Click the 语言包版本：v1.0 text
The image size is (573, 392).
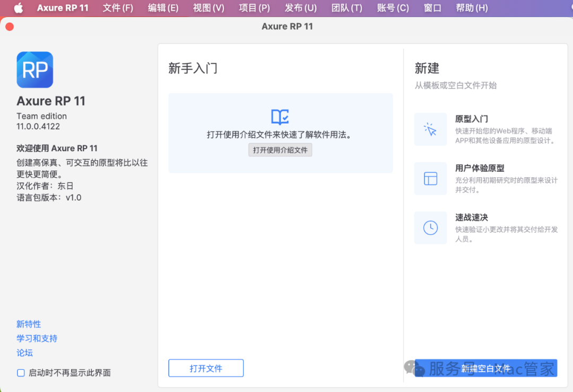(49, 198)
